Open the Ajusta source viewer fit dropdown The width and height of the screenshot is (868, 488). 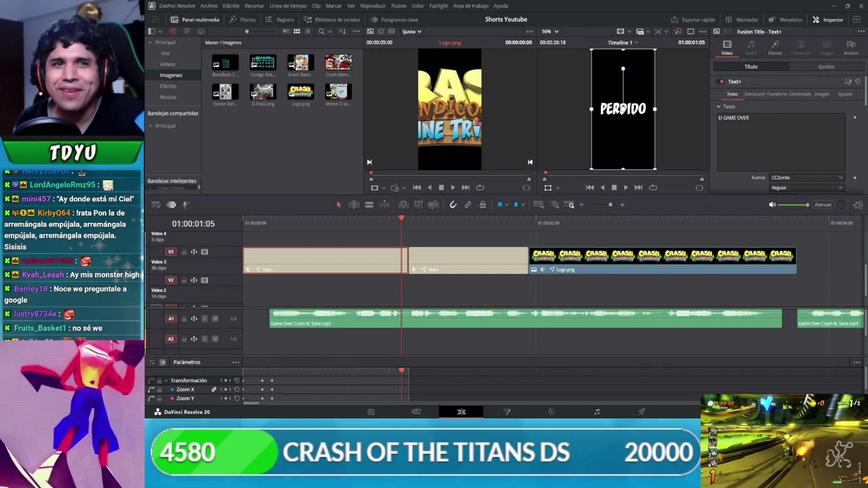click(x=412, y=31)
